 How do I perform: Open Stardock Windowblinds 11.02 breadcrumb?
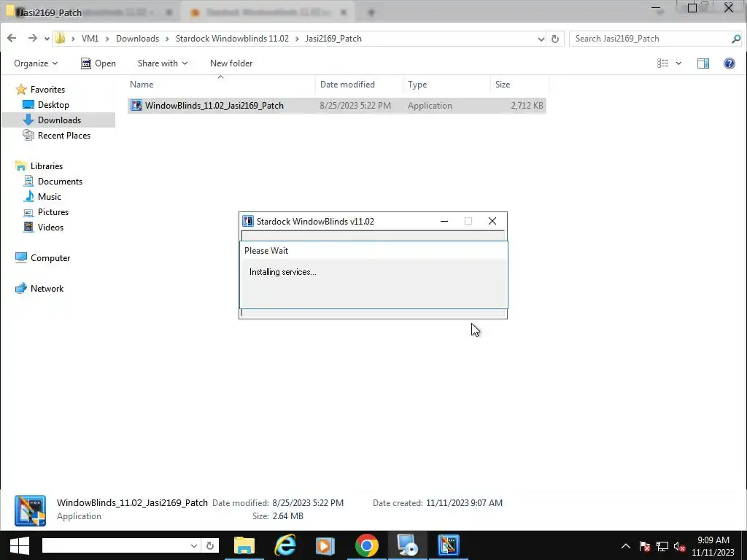pos(232,39)
